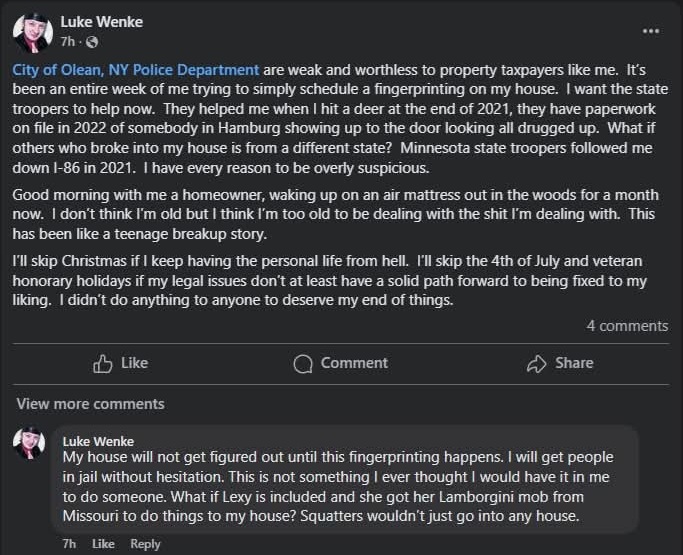
Task: Click the thumbs-up icon under the post
Action: pos(102,363)
